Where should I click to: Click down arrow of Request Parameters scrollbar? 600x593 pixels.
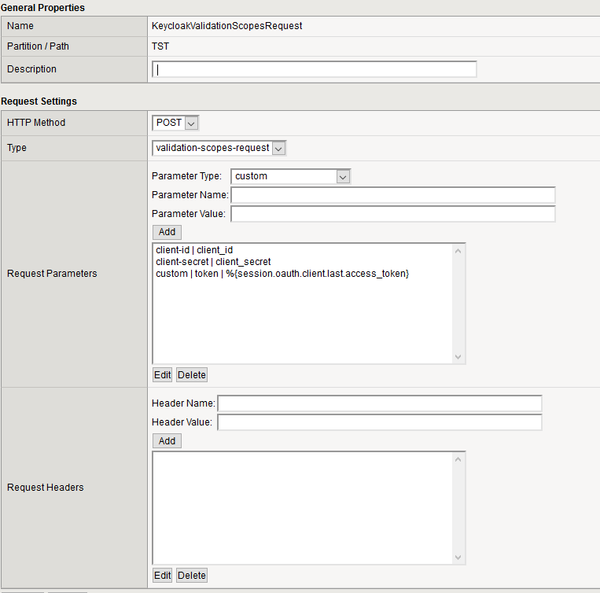click(x=458, y=357)
